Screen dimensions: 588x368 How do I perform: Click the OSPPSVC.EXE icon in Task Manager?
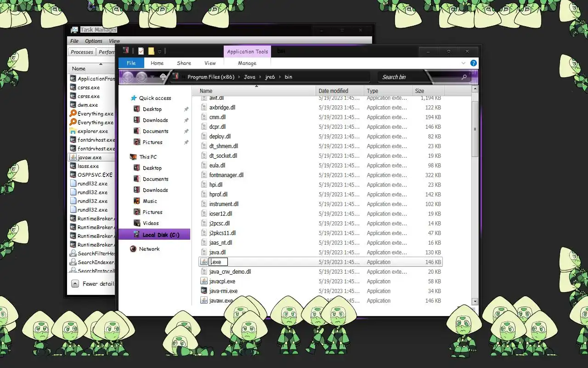click(73, 175)
